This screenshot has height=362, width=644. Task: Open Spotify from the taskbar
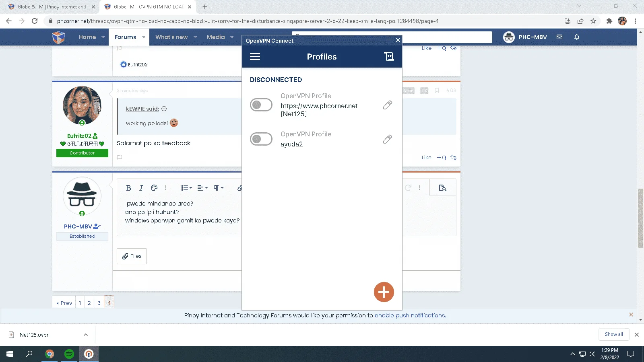point(69,354)
